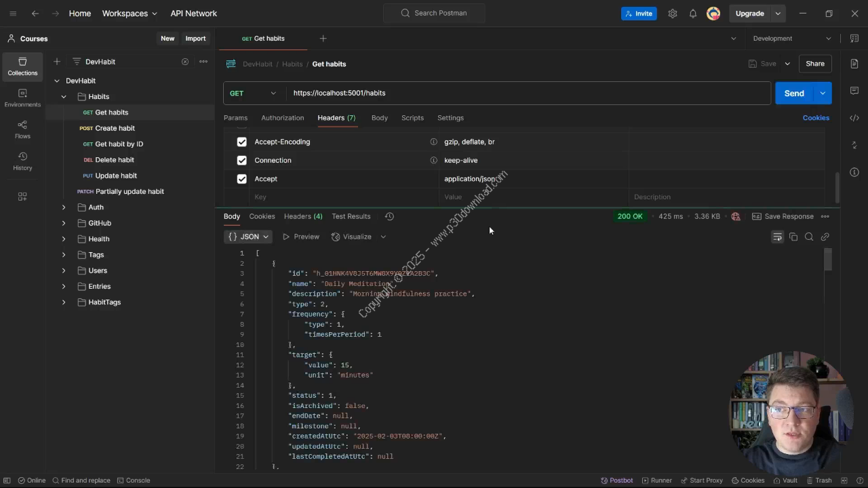Open the Flows sidebar panel
868x488 pixels.
point(22,130)
